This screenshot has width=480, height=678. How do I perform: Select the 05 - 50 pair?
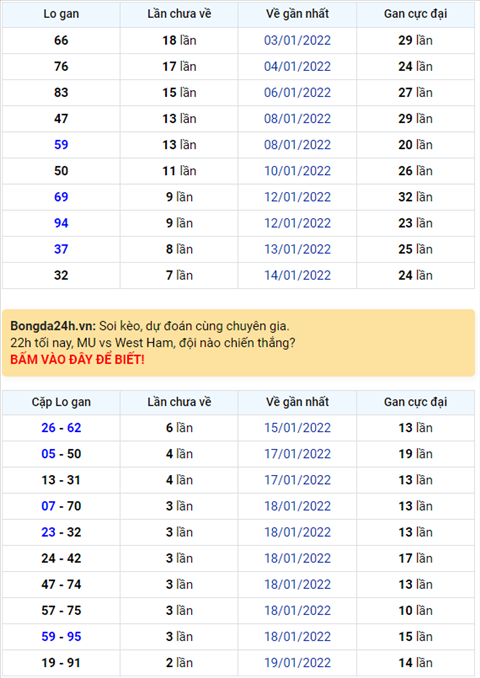(61, 454)
